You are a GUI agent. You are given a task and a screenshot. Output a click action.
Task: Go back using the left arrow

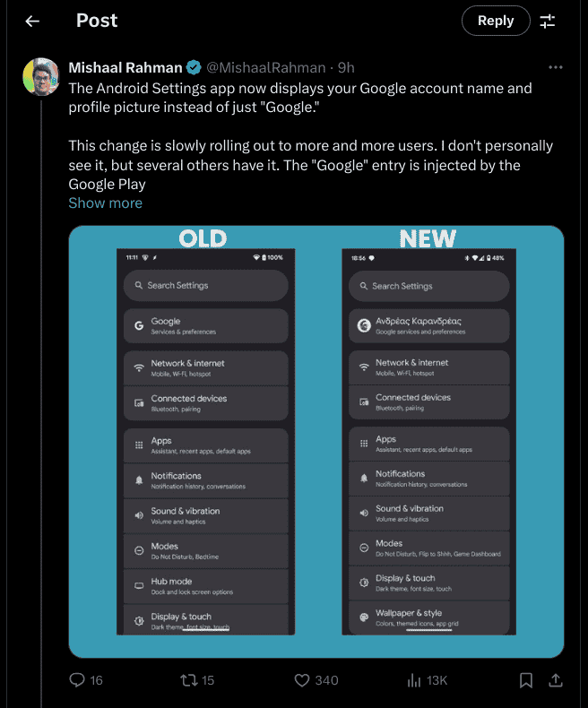coord(32,21)
